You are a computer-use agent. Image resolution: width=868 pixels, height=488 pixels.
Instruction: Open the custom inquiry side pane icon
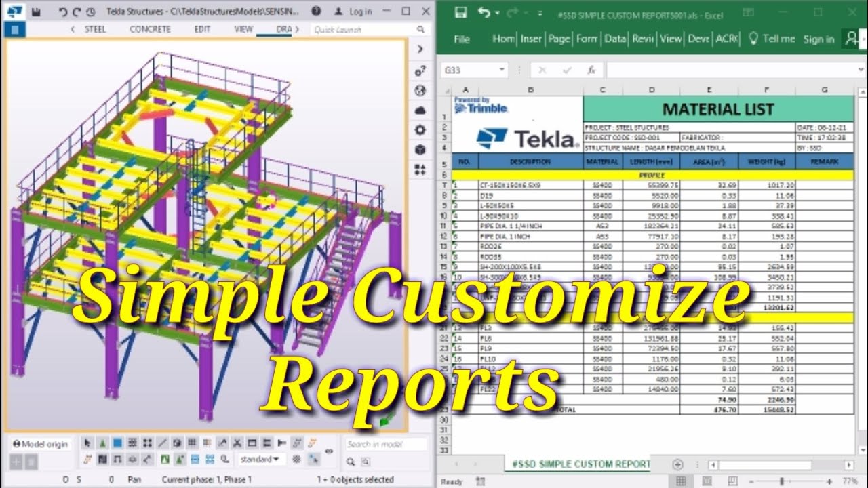[x=420, y=70]
